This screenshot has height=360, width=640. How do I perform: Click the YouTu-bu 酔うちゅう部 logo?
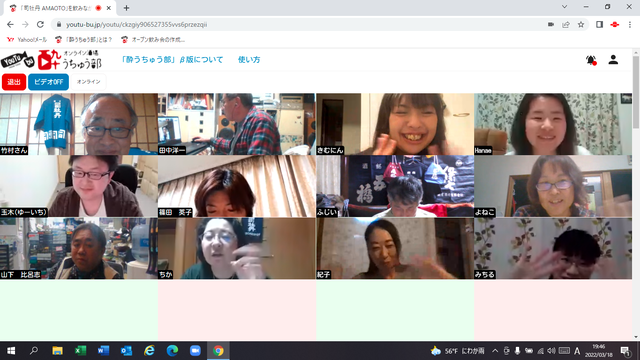pos(51,60)
